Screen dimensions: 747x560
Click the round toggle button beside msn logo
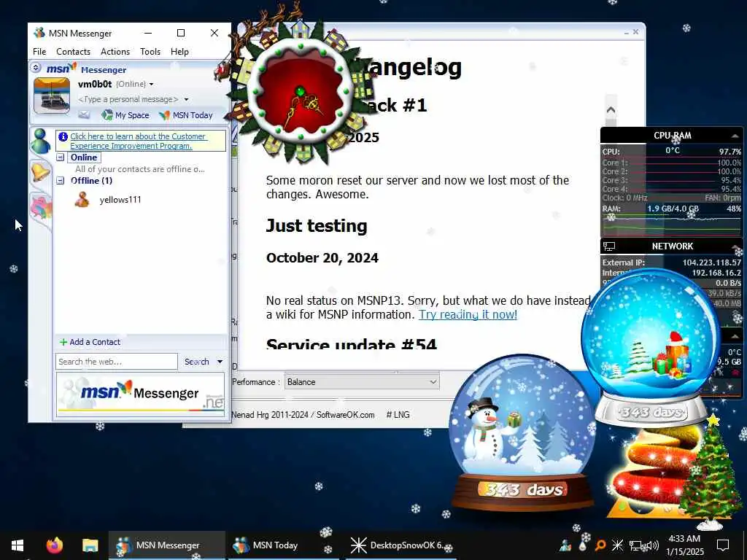pyautogui.click(x=36, y=68)
